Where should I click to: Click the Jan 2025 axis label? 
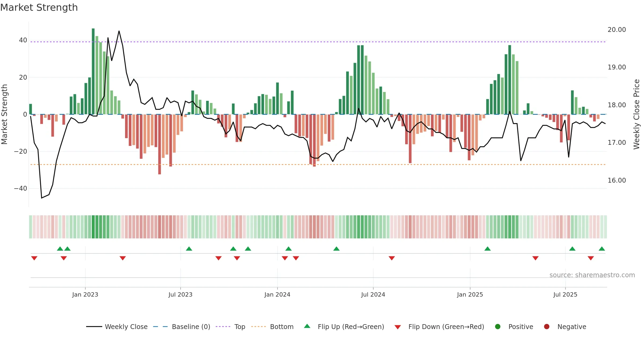(x=470, y=295)
